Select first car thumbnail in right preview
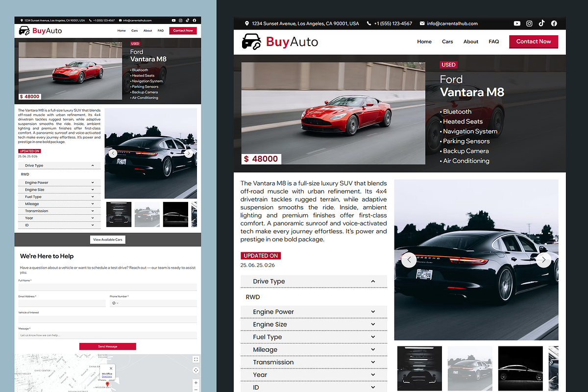 (419, 368)
